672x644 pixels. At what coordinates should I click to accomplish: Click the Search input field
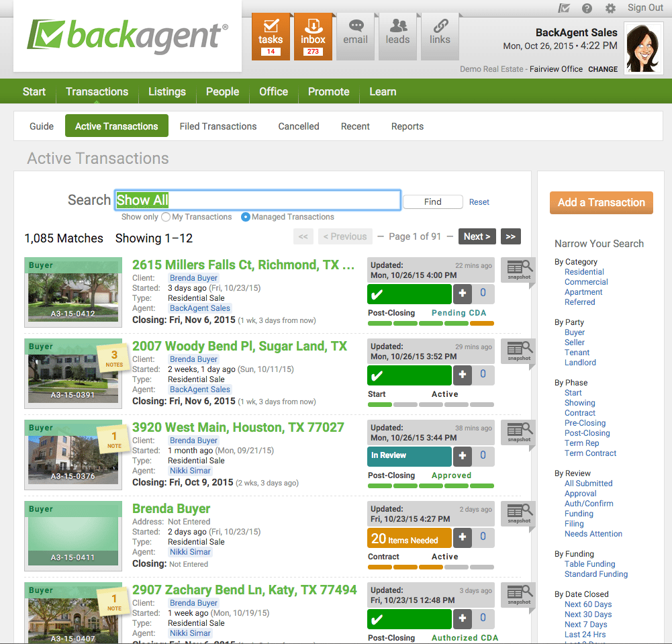(x=258, y=200)
